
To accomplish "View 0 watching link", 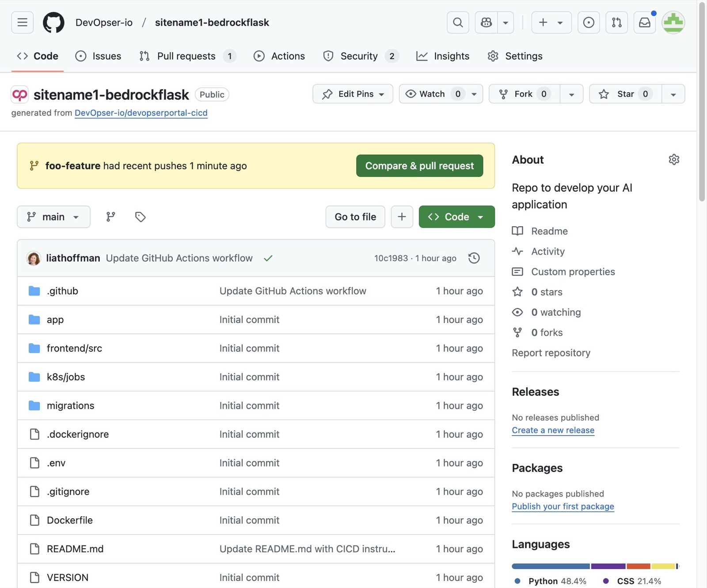I will coord(556,312).
